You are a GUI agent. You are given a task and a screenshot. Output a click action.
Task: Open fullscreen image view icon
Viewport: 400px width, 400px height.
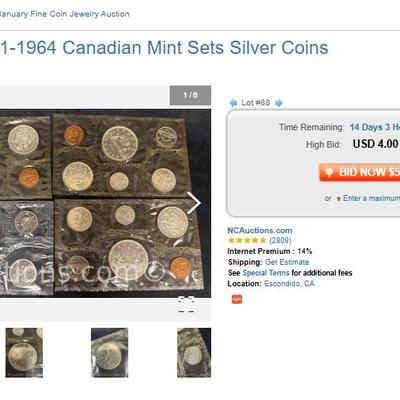point(186,304)
